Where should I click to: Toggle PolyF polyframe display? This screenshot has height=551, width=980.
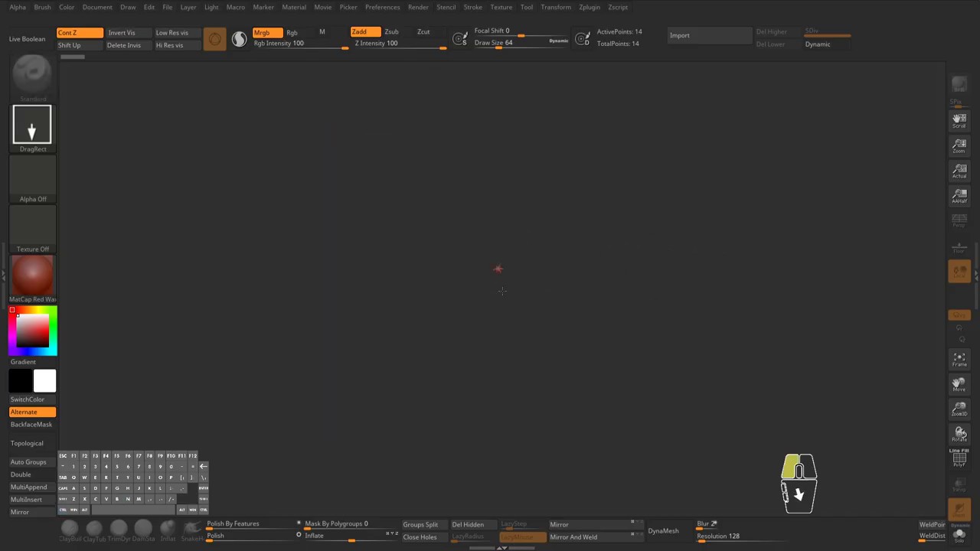[959, 459]
